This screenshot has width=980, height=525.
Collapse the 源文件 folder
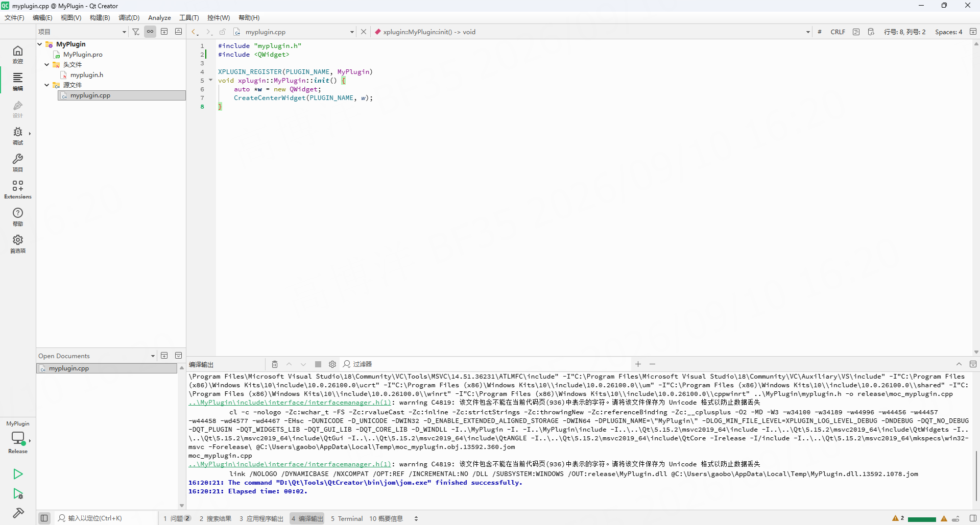(x=47, y=85)
